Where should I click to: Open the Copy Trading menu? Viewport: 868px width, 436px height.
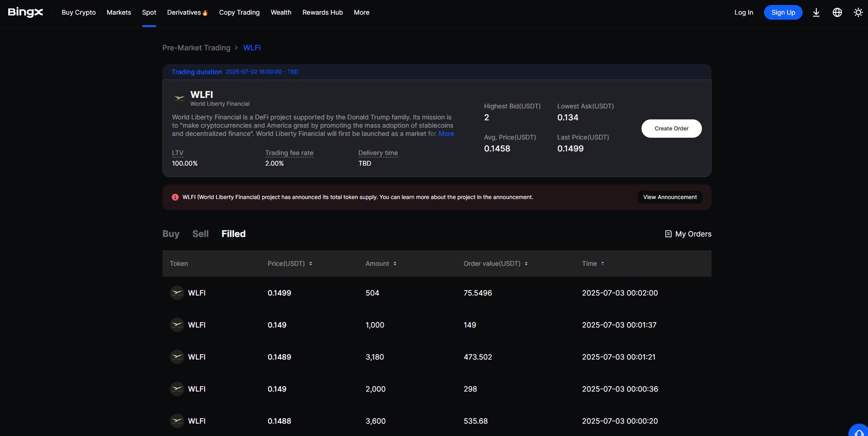(x=239, y=12)
